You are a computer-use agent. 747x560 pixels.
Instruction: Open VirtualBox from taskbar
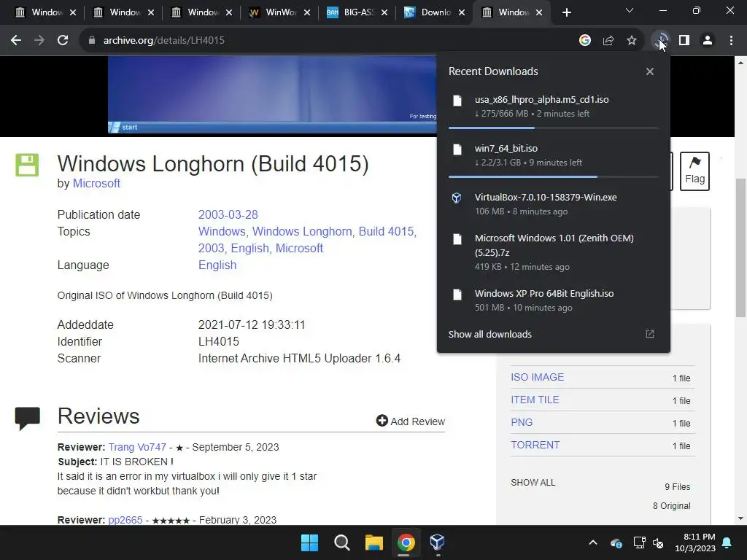coord(438,542)
